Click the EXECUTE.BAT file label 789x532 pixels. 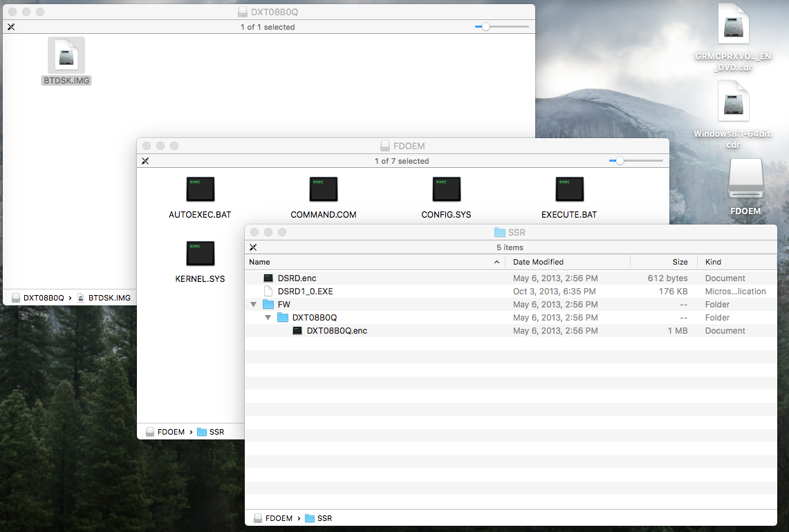pyautogui.click(x=569, y=215)
